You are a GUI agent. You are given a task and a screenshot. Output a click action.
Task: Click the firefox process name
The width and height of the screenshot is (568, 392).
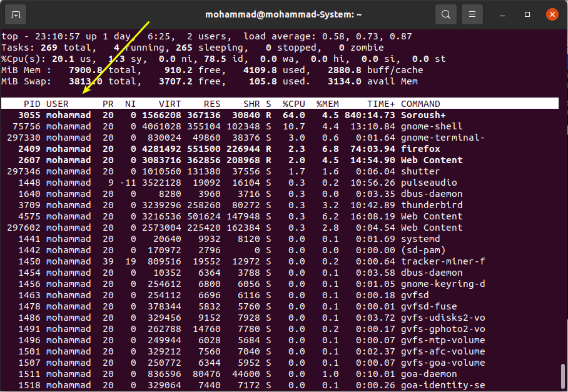click(x=420, y=149)
